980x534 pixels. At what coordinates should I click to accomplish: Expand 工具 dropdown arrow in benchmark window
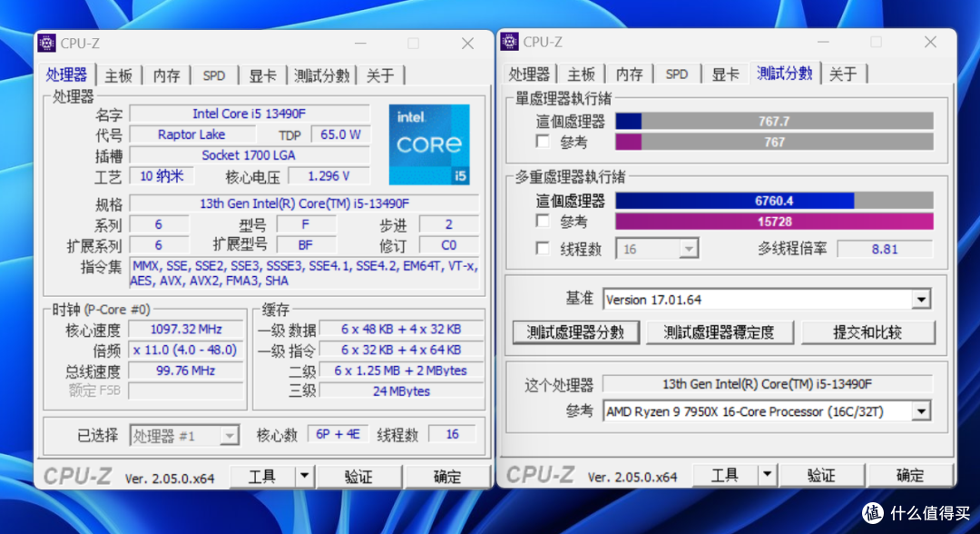click(x=767, y=475)
